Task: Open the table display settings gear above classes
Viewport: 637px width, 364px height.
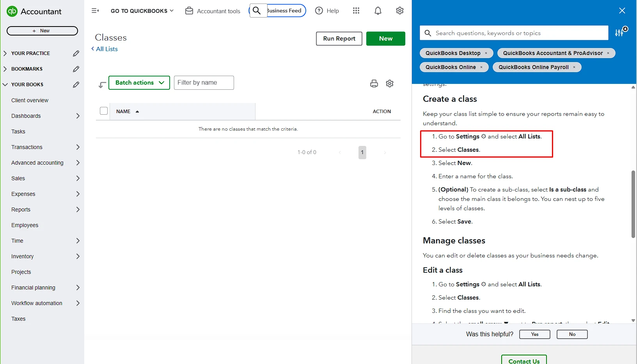Action: pyautogui.click(x=389, y=83)
